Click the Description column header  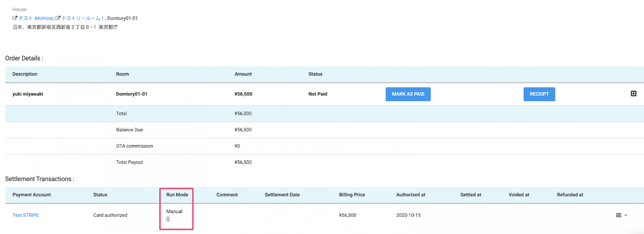pos(25,74)
